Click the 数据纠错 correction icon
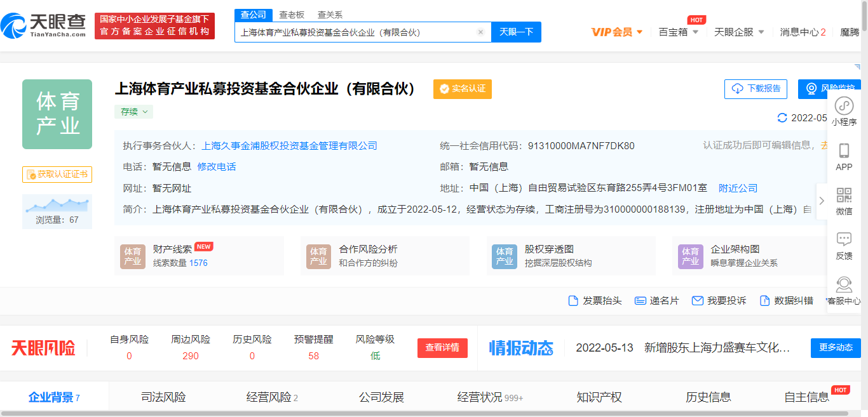Viewport: 868px width, 417px height. pos(764,300)
